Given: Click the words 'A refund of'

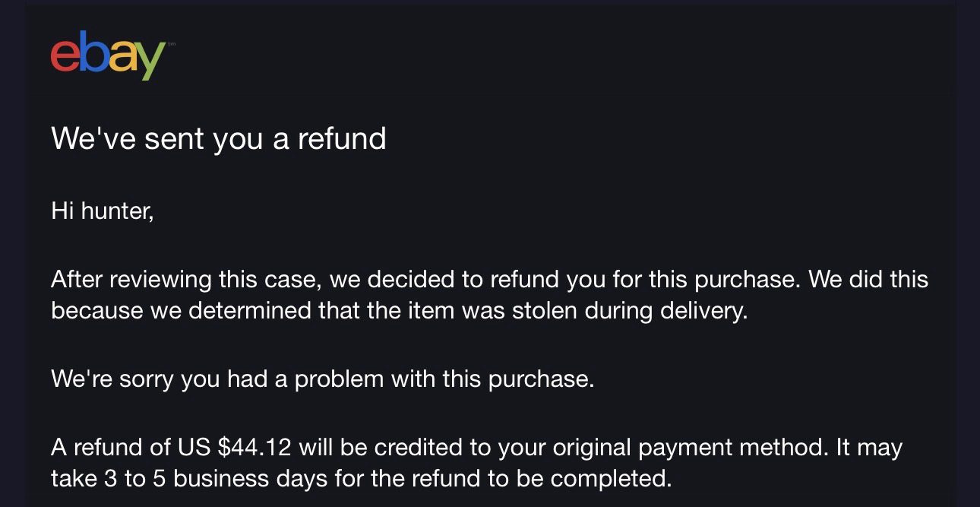Looking at the screenshot, I should coord(111,447).
